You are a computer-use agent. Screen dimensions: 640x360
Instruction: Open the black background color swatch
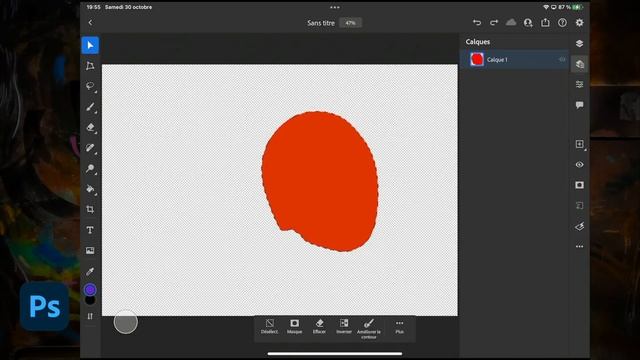pos(90,300)
